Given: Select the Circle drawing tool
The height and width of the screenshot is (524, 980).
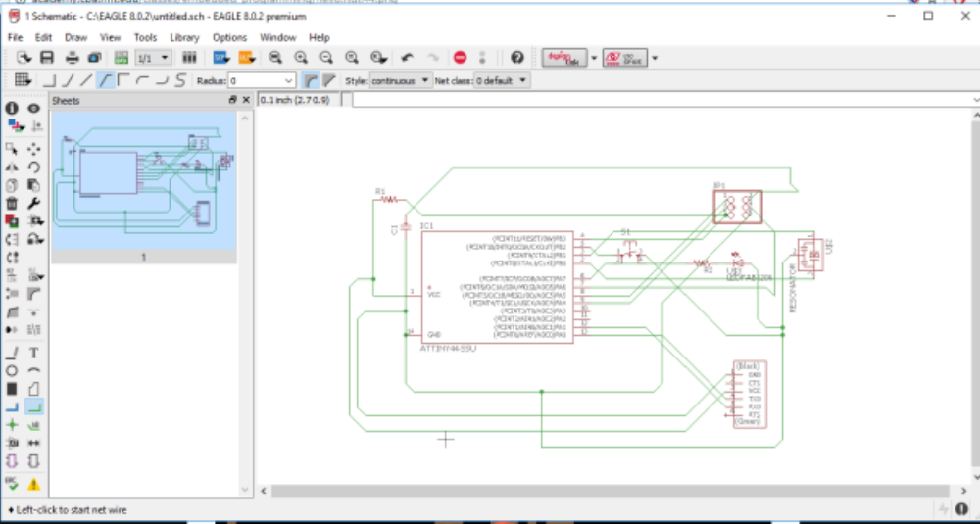Looking at the screenshot, I should (12, 371).
